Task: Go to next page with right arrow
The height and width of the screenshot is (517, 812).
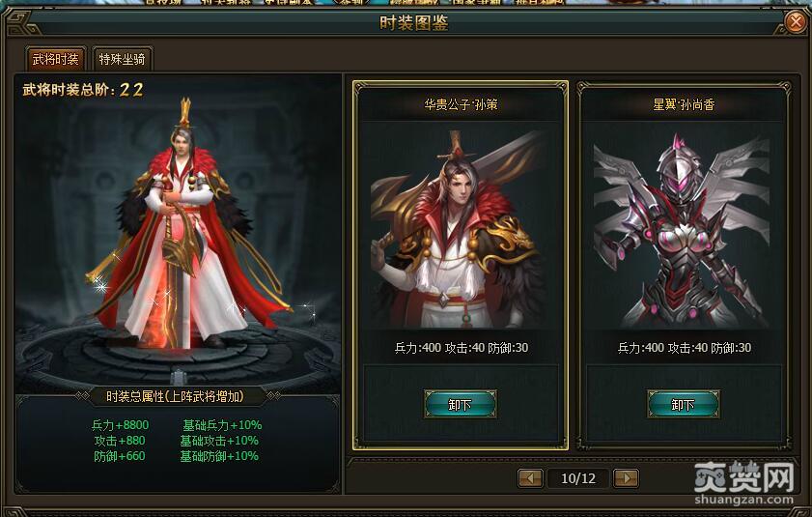Action: click(x=626, y=478)
